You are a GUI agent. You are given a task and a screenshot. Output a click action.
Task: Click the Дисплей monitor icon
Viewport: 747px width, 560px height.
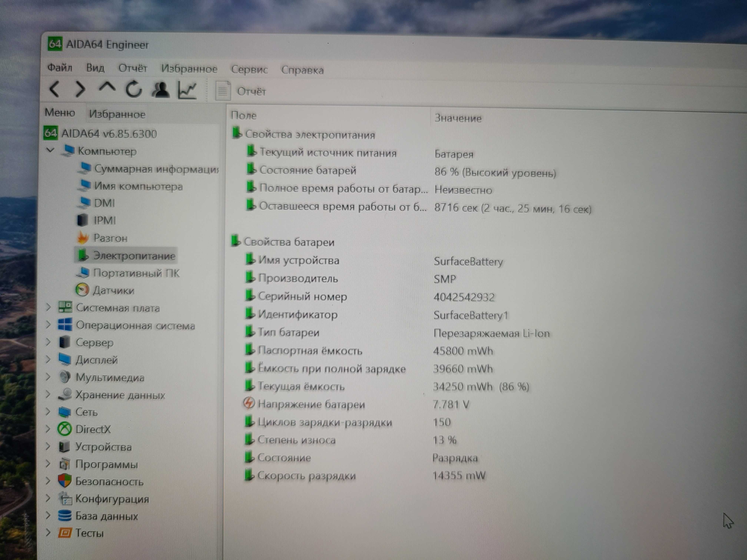point(64,359)
